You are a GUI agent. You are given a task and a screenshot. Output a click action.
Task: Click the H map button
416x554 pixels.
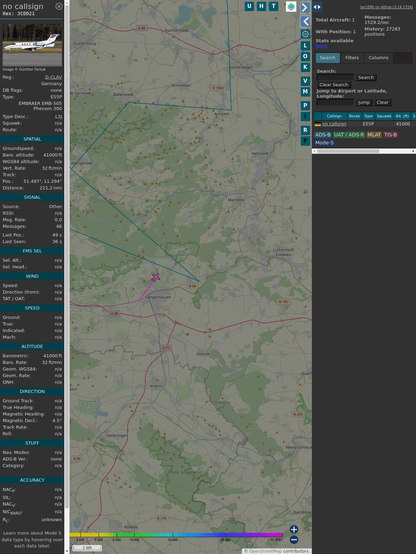261,6
